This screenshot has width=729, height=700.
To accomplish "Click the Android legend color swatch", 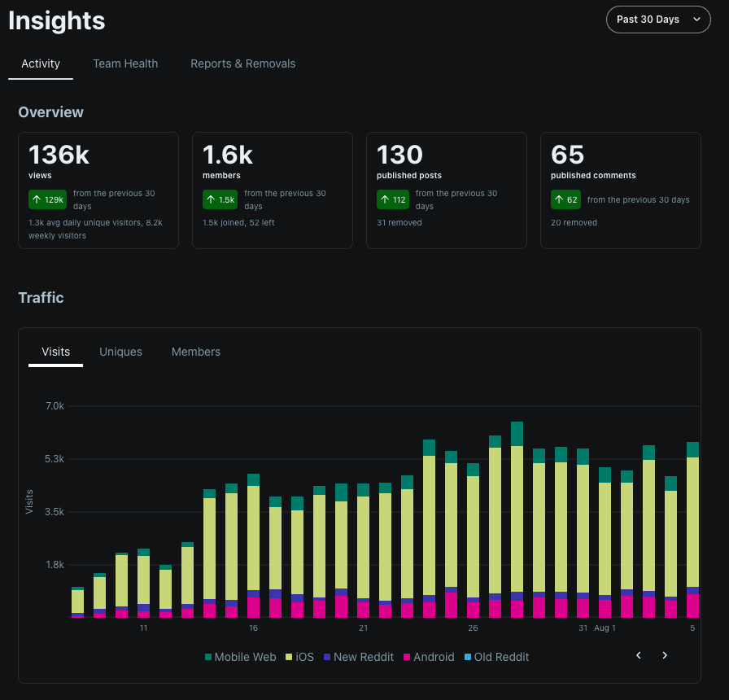I will [407, 657].
